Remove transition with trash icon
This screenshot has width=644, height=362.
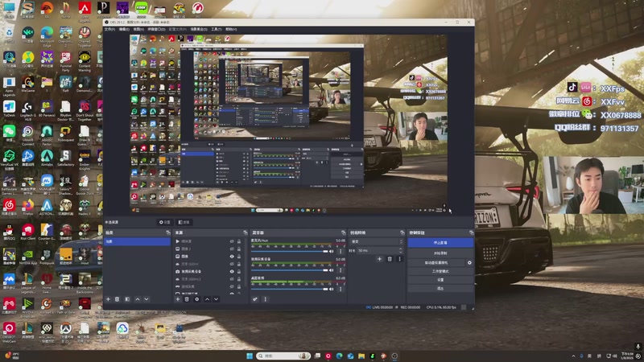[390, 259]
